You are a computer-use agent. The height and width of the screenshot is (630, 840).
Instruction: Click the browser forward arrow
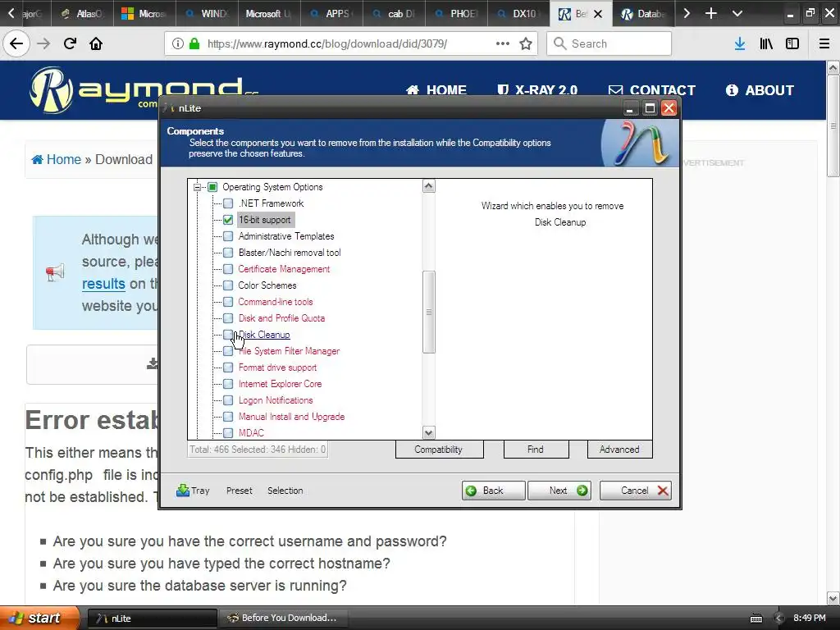pos(43,43)
